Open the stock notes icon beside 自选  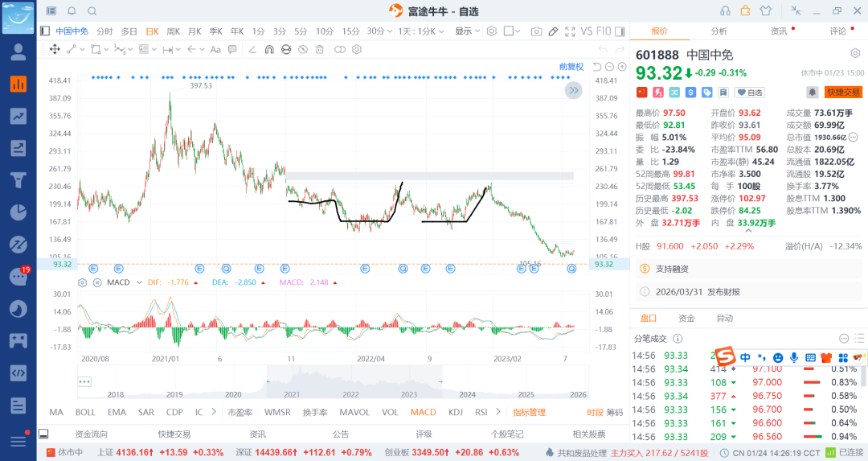723,92
